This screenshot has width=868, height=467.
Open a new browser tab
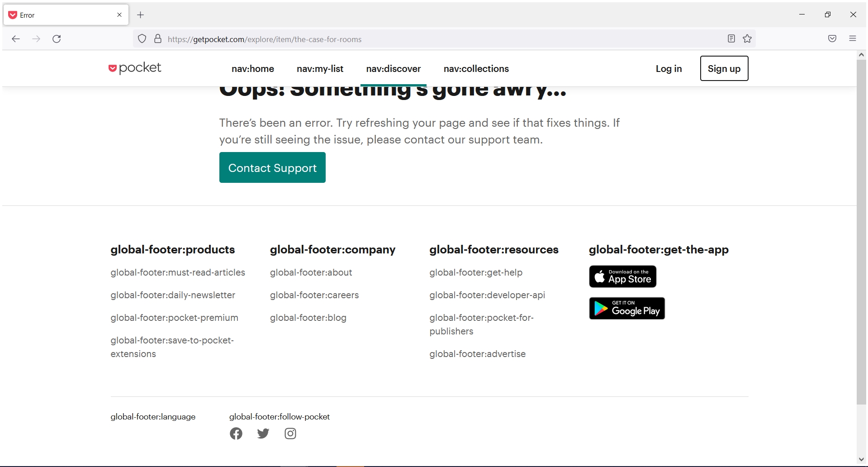[140, 15]
